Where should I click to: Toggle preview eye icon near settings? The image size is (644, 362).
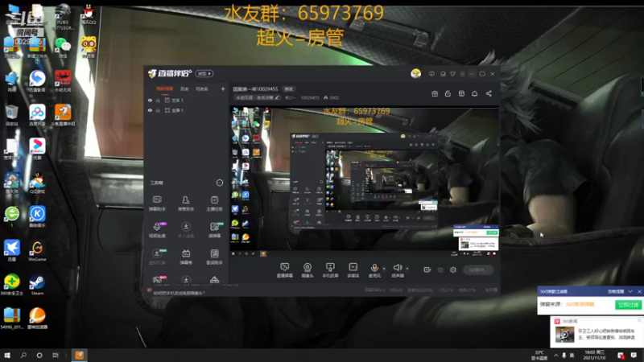440,269
